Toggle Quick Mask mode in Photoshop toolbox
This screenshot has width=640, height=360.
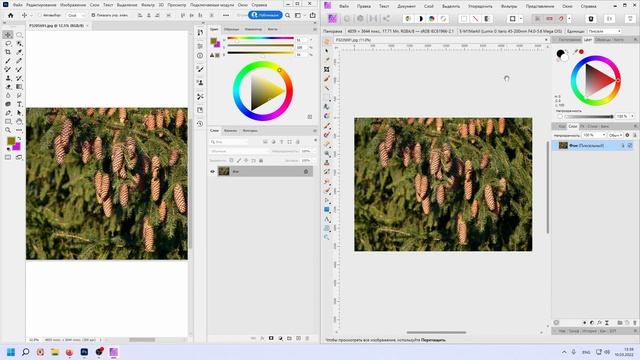pos(8,158)
